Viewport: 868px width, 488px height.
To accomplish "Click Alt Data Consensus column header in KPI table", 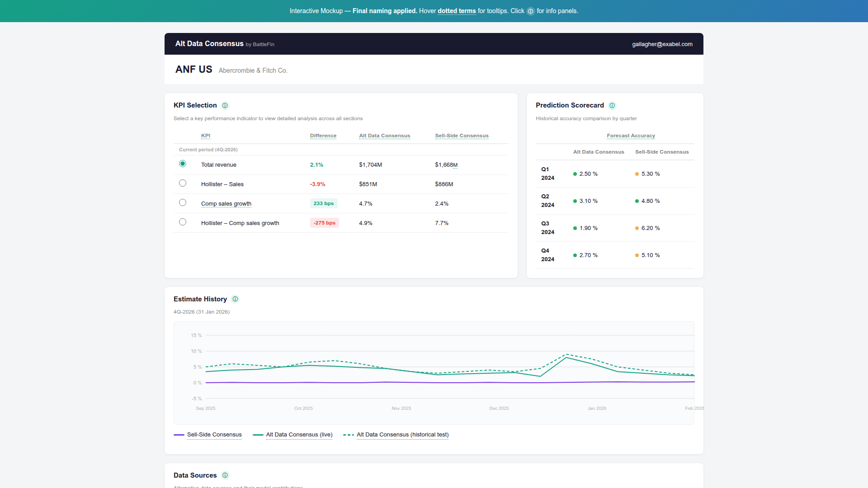I will click(385, 136).
